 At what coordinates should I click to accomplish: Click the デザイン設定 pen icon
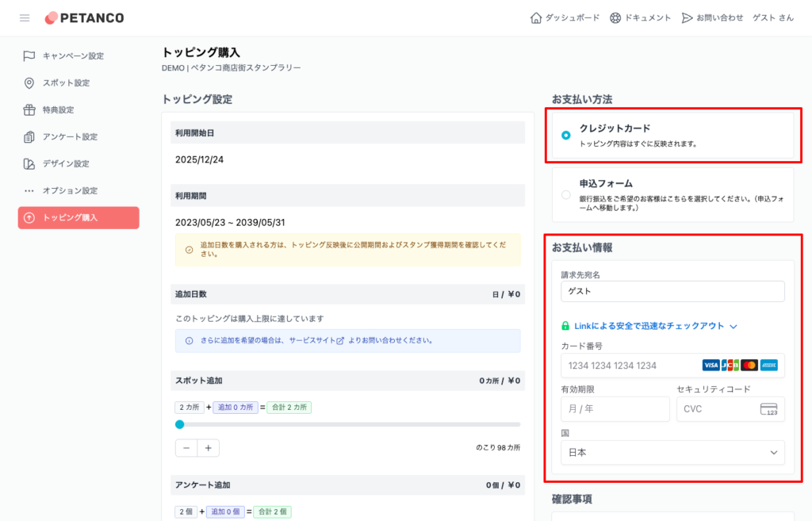coord(29,163)
